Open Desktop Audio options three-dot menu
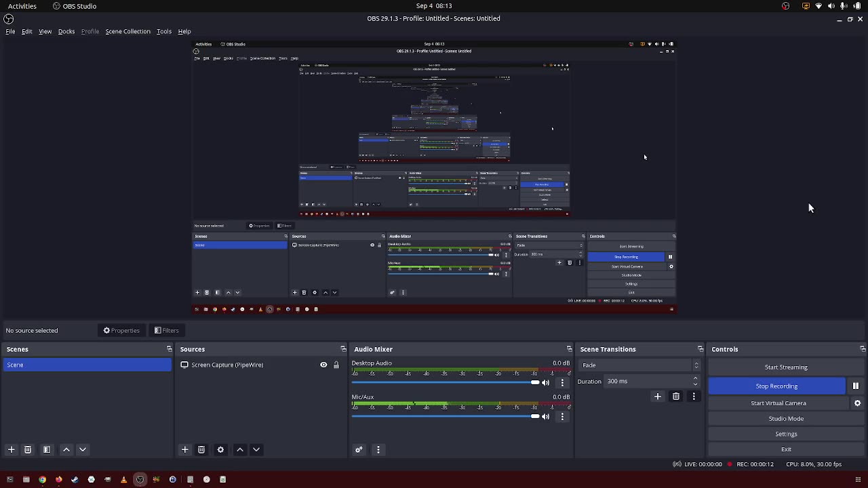Screen dimensions: 868x488 coord(562,382)
